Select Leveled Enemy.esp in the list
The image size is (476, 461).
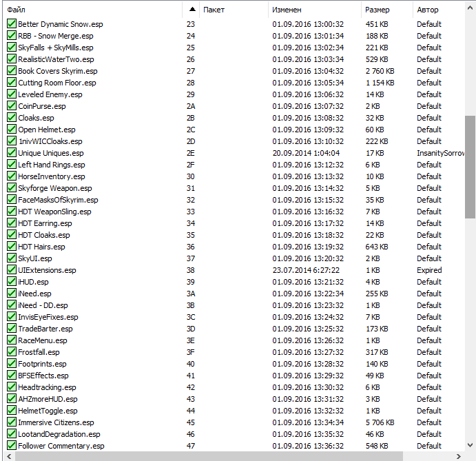click(x=50, y=94)
